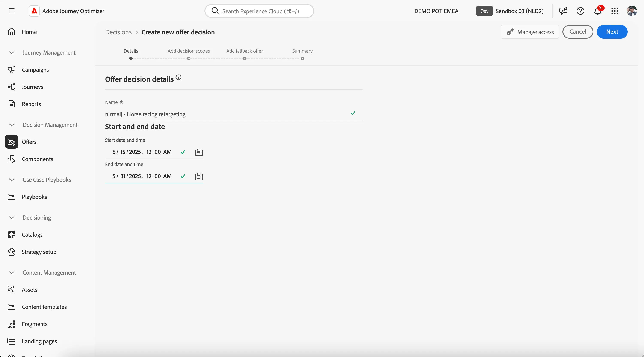
Task: Open Journeys from sidebar
Action: pyautogui.click(x=32, y=87)
